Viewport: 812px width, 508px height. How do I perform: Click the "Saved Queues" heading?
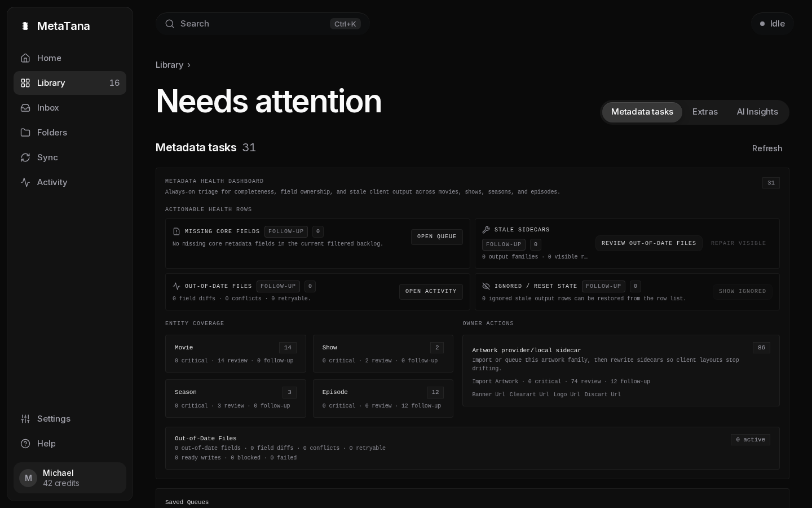pyautogui.click(x=187, y=502)
